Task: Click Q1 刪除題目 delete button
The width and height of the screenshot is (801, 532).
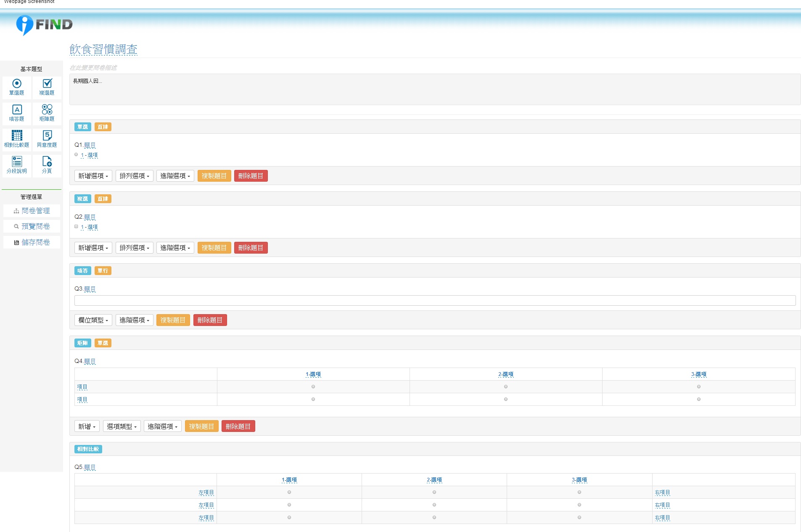Action: click(x=251, y=176)
